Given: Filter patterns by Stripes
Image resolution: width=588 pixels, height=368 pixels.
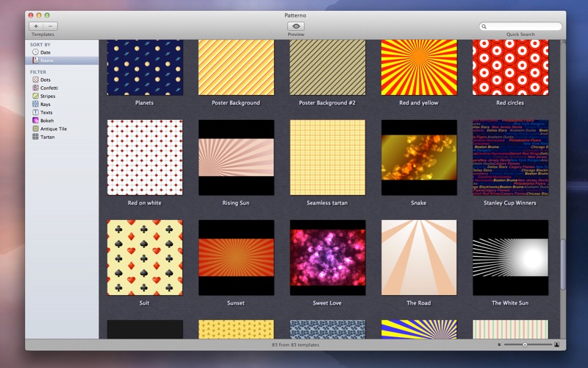Looking at the screenshot, I should coord(47,96).
